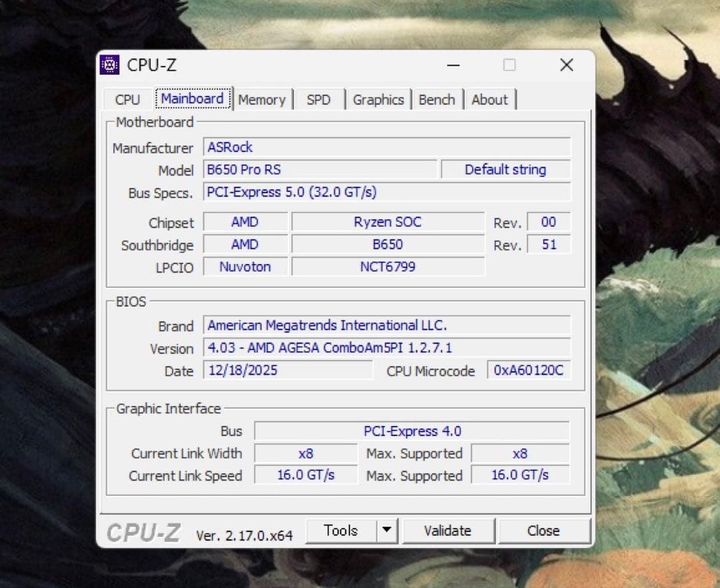Viewport: 720px width, 588px height.
Task: Click the CPU-Z app icon in title bar
Action: pyautogui.click(x=110, y=65)
